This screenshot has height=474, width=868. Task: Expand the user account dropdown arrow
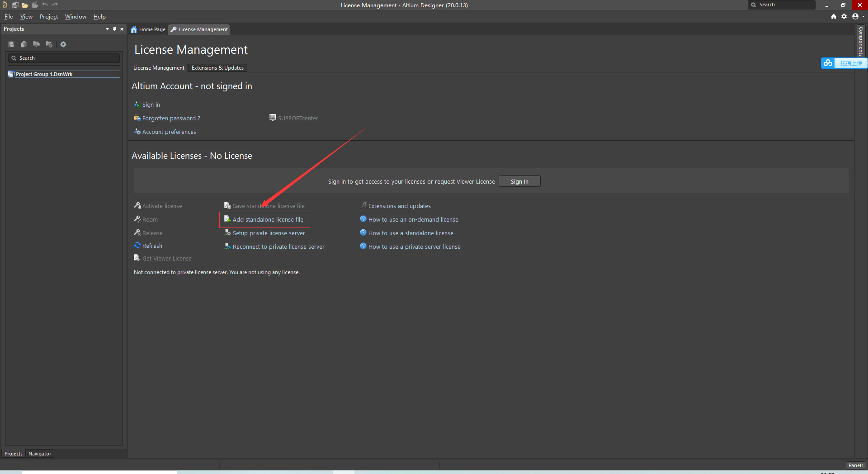863,16
